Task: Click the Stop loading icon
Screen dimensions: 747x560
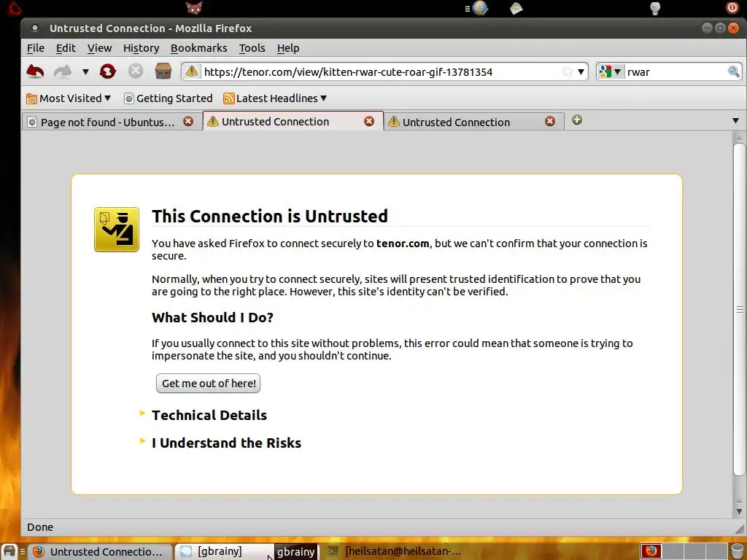Action: pyautogui.click(x=136, y=71)
